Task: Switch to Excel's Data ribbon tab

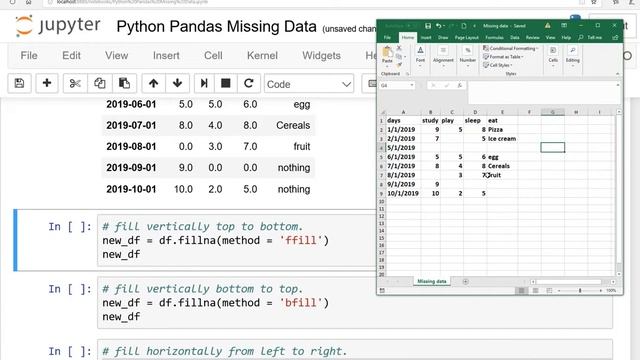Action: [514, 38]
